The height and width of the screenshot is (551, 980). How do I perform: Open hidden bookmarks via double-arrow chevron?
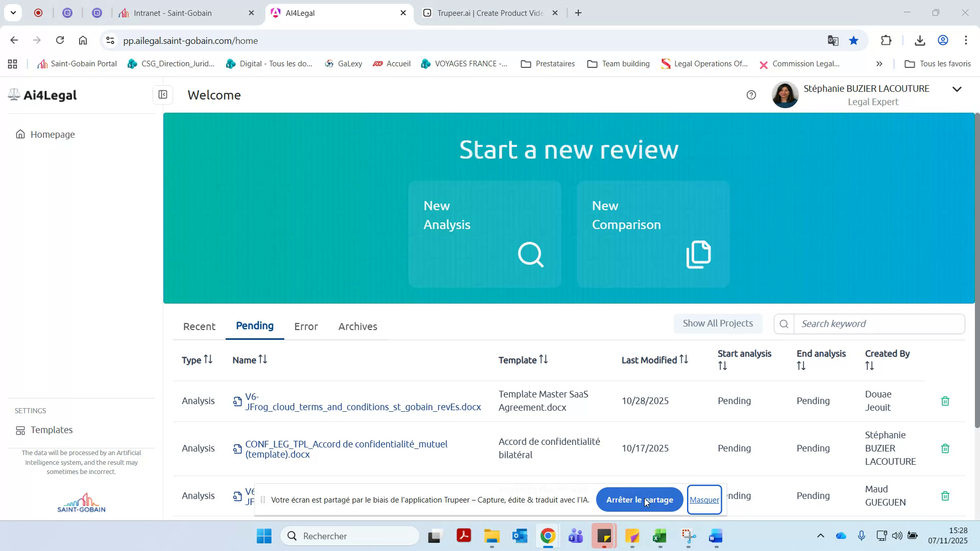tap(879, 64)
